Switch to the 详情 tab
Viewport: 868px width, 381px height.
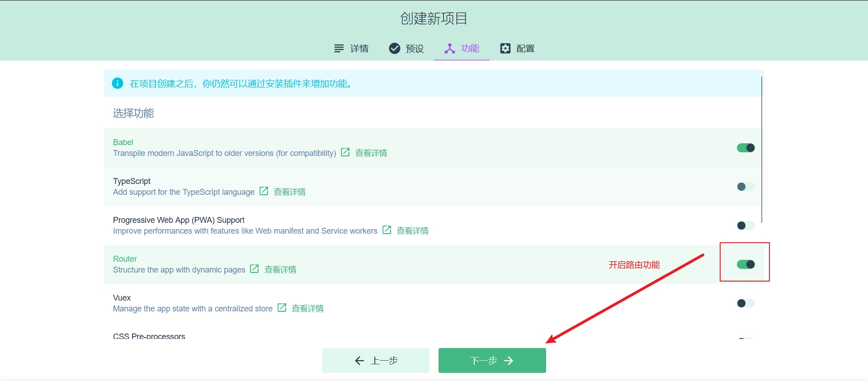click(351, 48)
